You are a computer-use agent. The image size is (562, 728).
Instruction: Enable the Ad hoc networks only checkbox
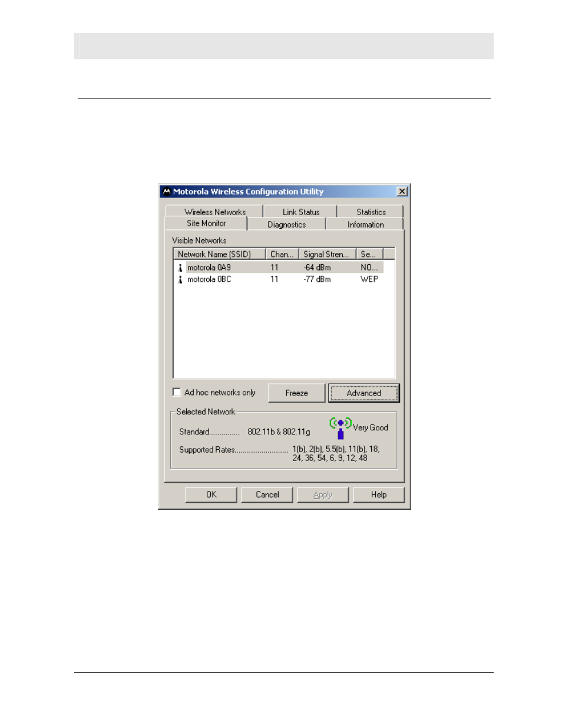(x=177, y=393)
